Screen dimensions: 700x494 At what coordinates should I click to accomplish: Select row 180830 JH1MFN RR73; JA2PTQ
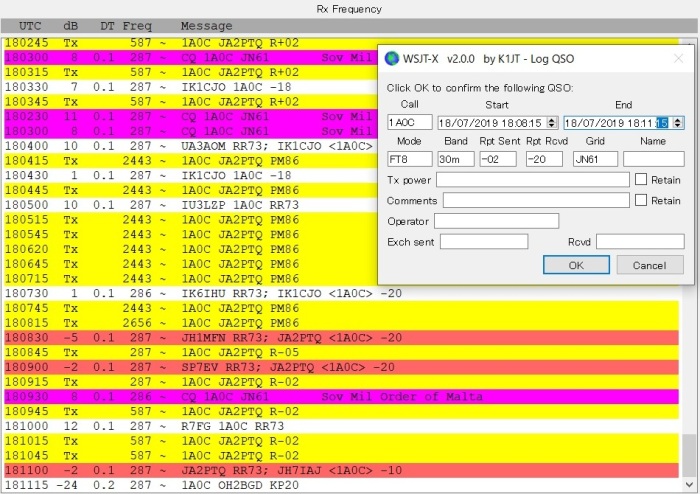click(342, 337)
